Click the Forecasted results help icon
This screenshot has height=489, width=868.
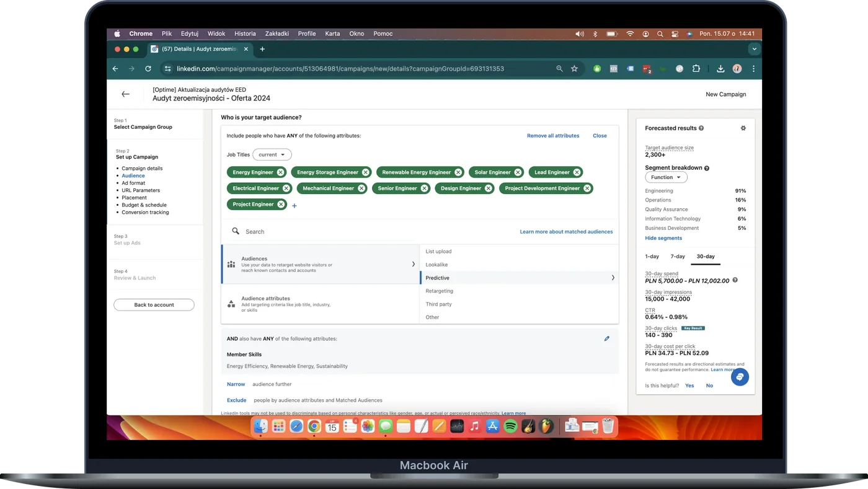click(x=701, y=128)
